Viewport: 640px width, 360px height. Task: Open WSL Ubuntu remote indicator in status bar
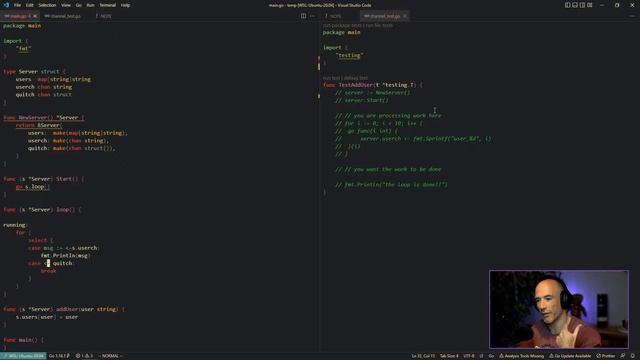[x=23, y=356]
